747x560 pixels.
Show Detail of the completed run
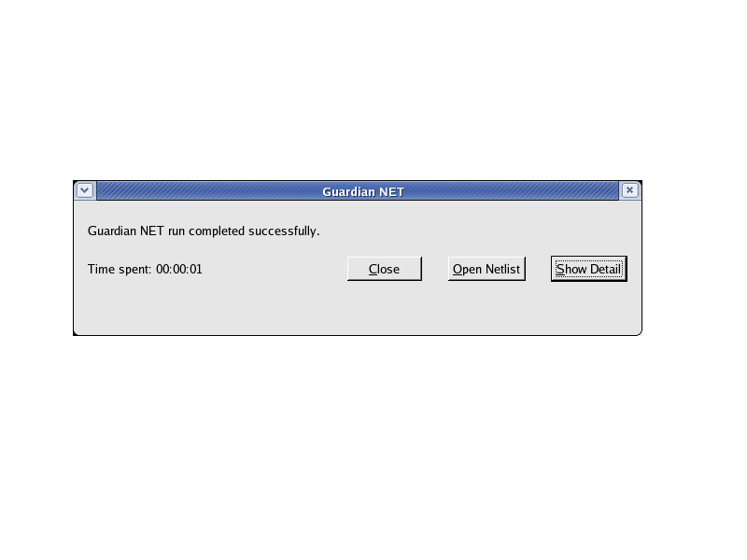(x=589, y=269)
